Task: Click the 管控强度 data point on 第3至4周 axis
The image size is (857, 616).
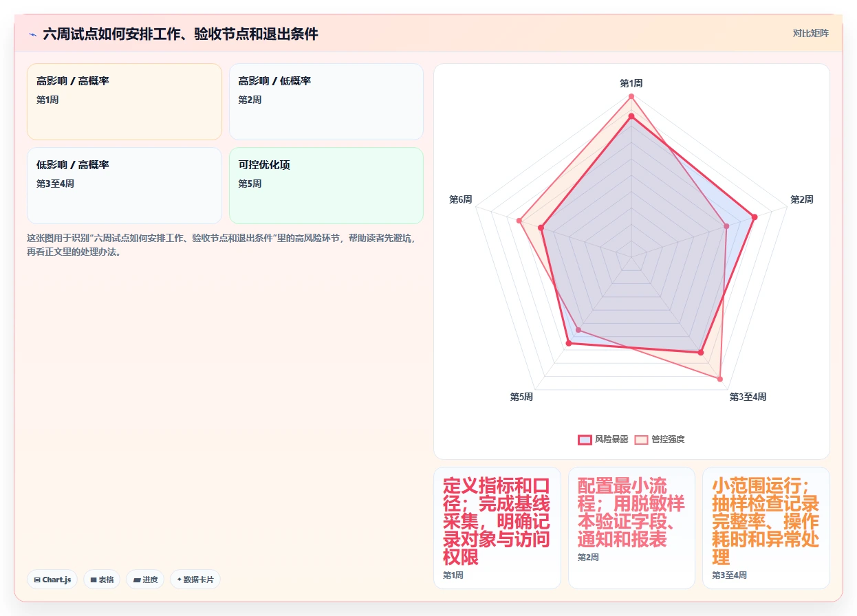Action: click(x=720, y=379)
